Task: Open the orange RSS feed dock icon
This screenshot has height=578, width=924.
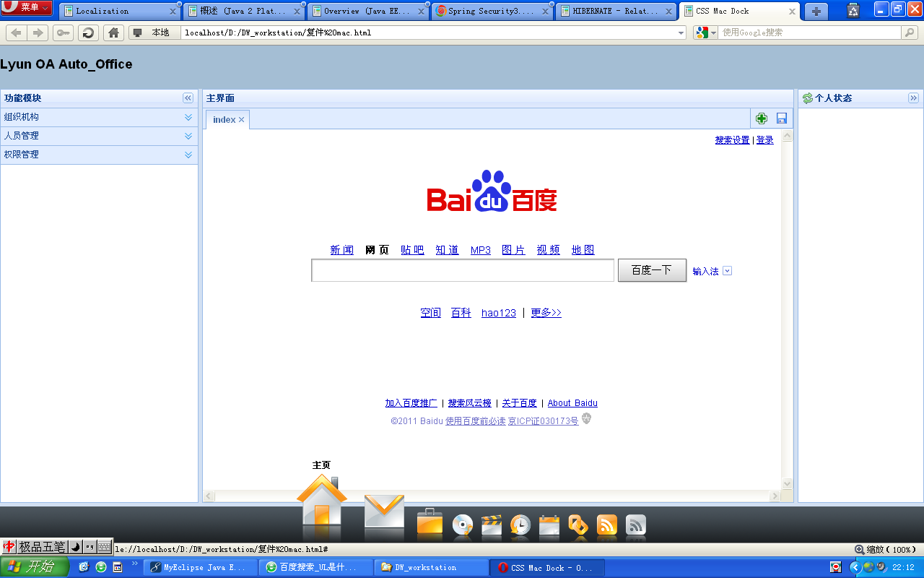Action: coord(607,525)
